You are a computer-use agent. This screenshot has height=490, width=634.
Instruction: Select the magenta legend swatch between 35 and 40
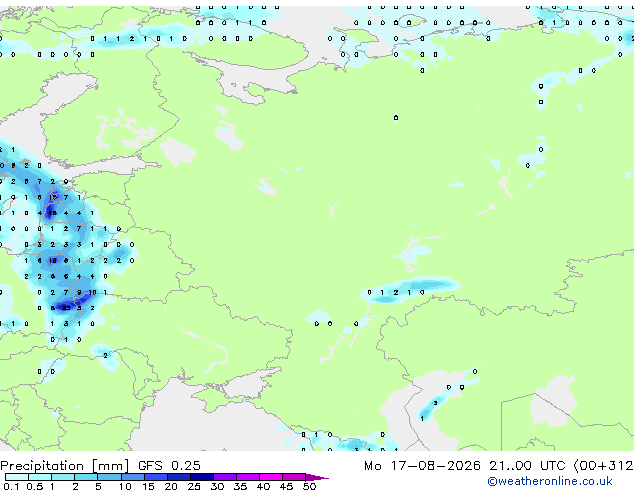[248, 477]
